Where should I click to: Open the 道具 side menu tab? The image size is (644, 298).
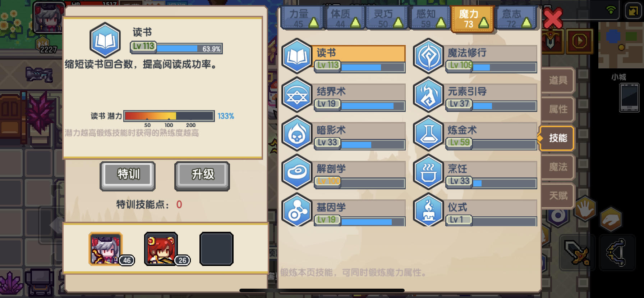pos(558,80)
